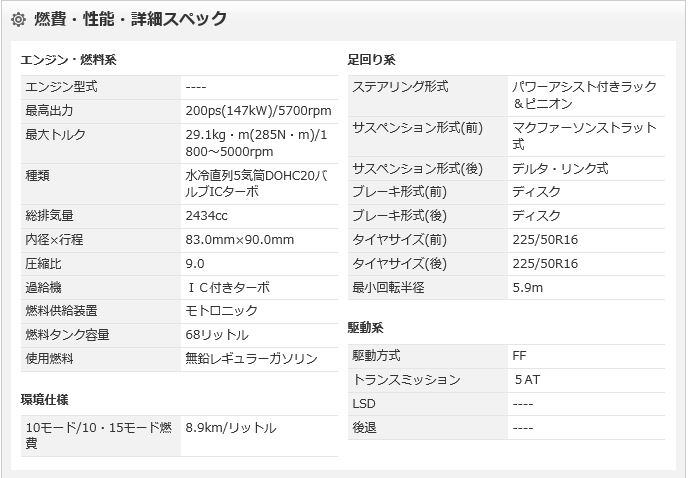Viewport: 688px width, 478px height.
Task: Click the サスペンション形式(前) label cell
Action: point(428,137)
